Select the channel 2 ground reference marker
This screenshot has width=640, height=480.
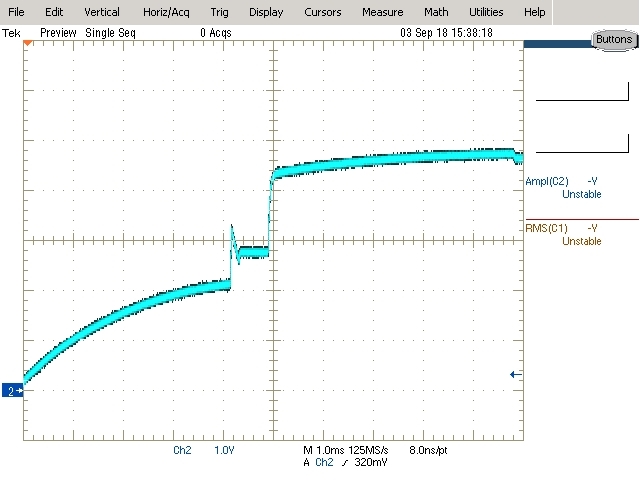12,391
